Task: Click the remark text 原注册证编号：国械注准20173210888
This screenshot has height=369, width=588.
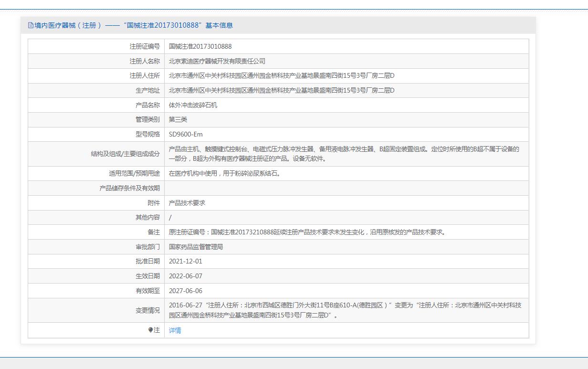Action: click(x=307, y=232)
